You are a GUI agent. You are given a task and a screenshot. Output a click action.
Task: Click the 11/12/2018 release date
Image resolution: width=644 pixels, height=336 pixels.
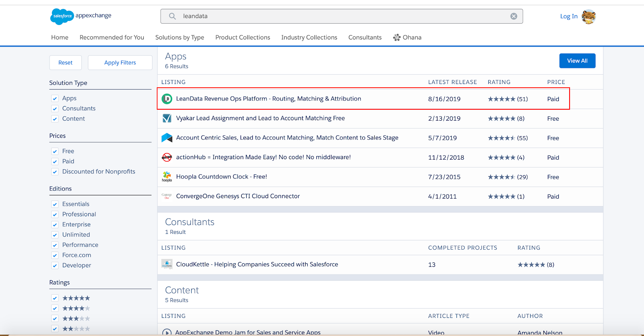click(446, 158)
